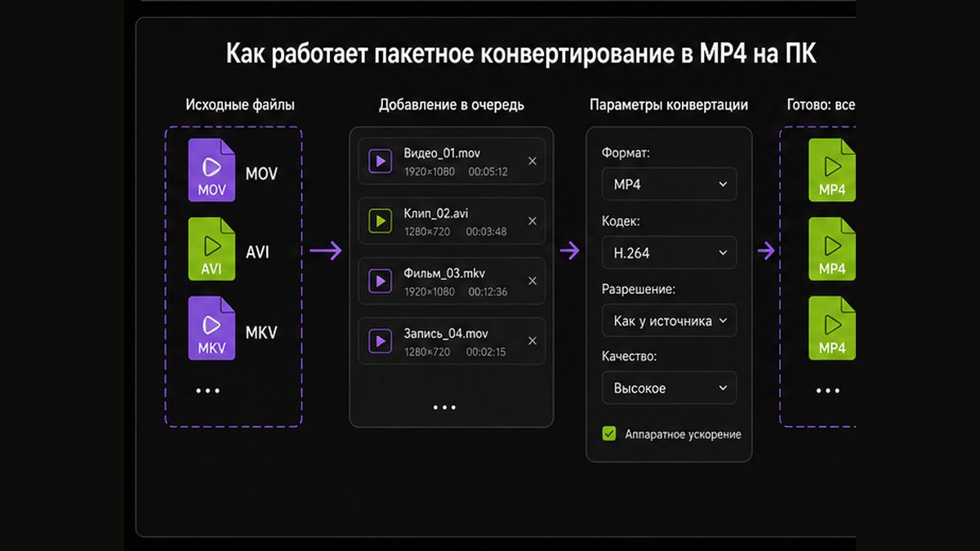Click the purple MOV source file icon
Image resolution: width=980 pixels, height=551 pixels.
[x=212, y=170]
